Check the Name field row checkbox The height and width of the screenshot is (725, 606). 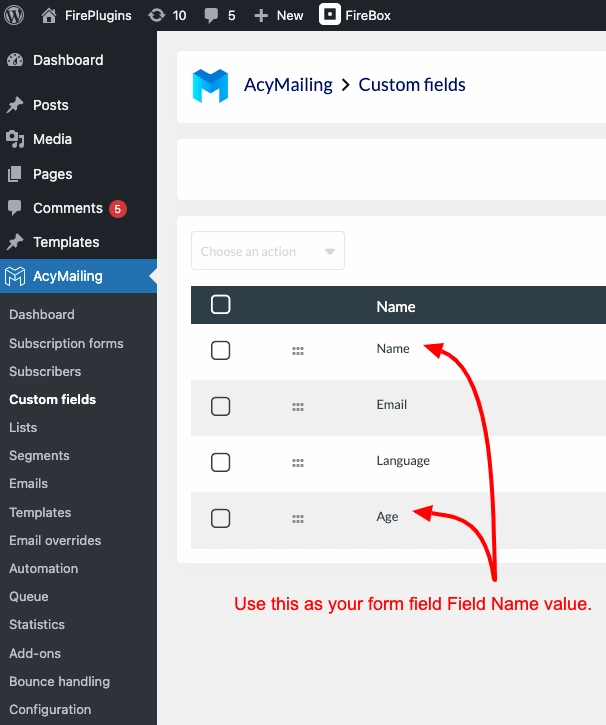pyautogui.click(x=220, y=350)
